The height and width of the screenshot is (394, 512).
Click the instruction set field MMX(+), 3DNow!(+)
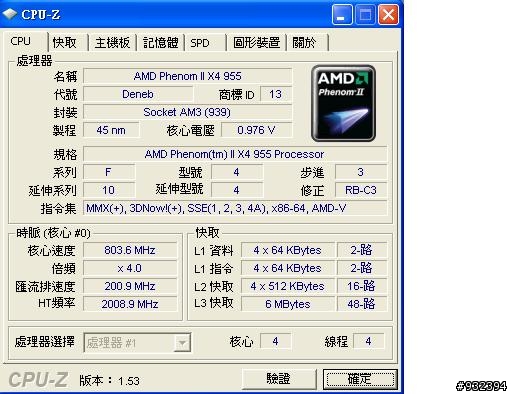pyautogui.click(x=235, y=208)
